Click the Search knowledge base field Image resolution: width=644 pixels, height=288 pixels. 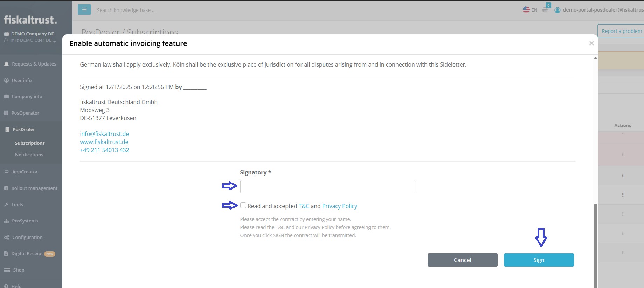(126, 10)
